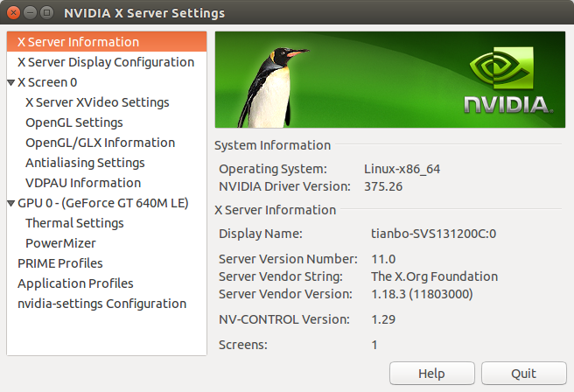
Task: Click server version number 11.0
Action: [x=383, y=259]
